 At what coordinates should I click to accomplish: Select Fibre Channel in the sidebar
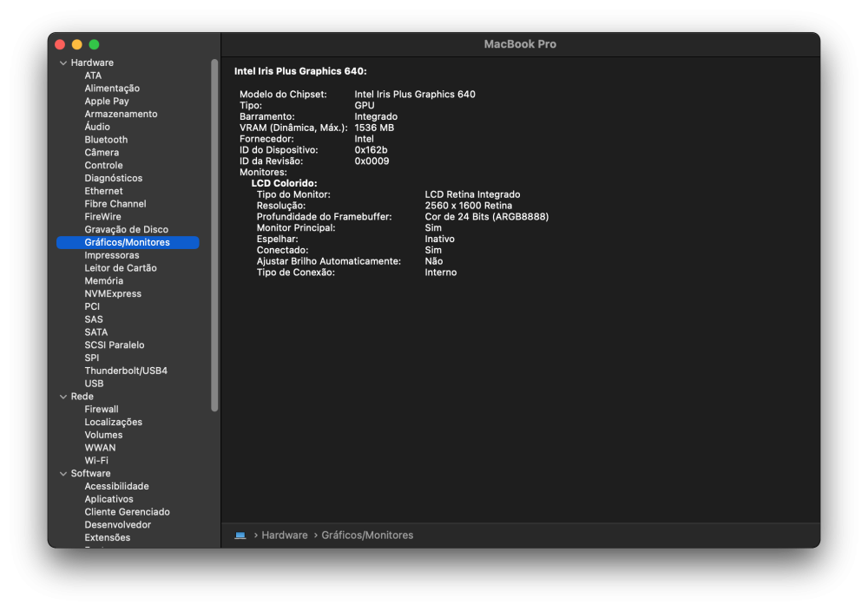tap(115, 204)
